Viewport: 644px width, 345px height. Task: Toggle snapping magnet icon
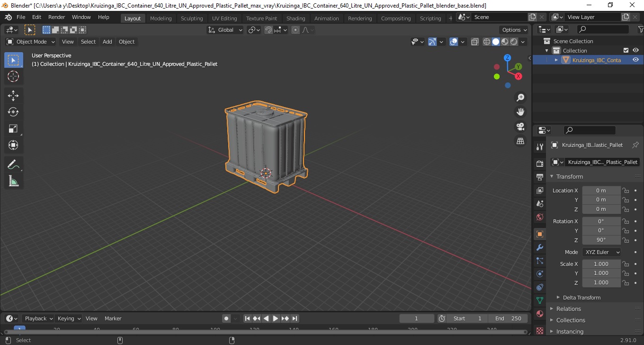pos(268,30)
